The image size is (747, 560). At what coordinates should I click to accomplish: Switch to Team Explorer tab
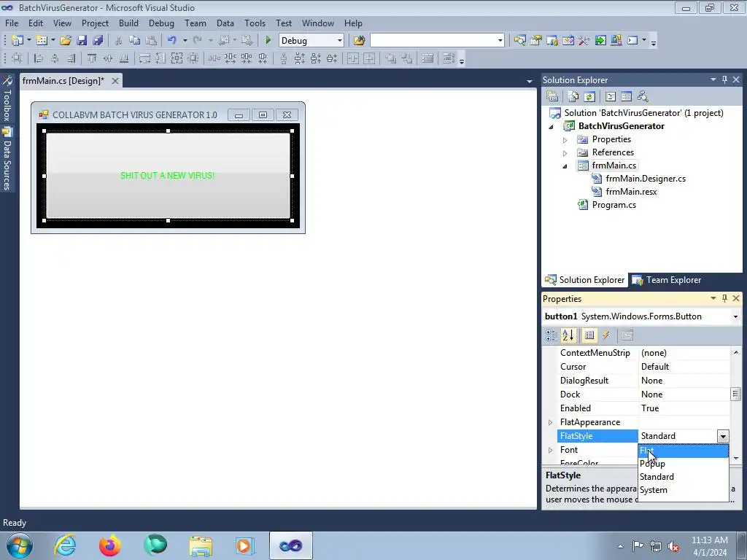(667, 280)
